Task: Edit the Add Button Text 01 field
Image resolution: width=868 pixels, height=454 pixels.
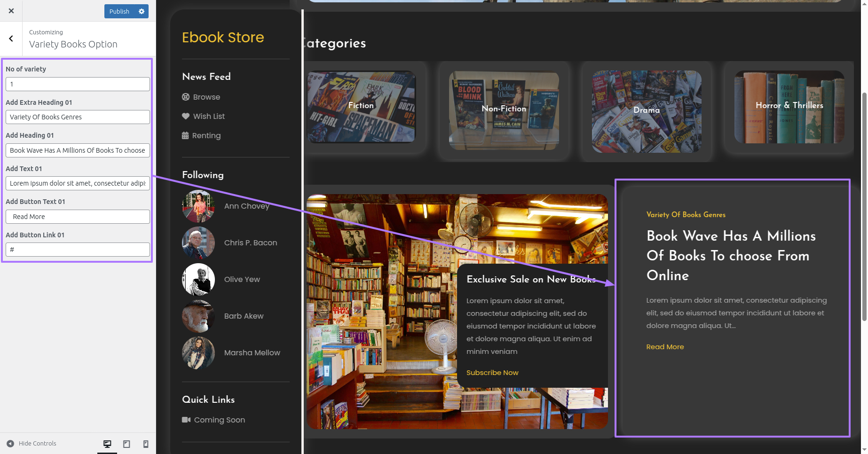Action: coord(78,217)
